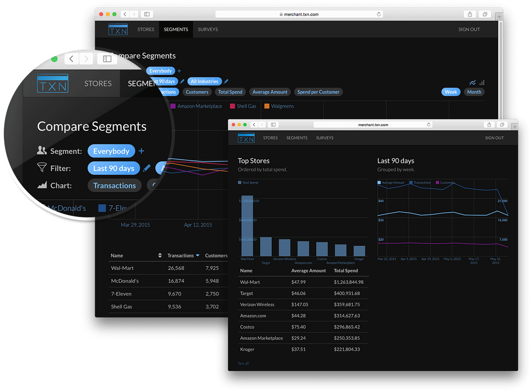Open SURVEYS tab in the back window
The image size is (532, 392).
pyautogui.click(x=208, y=29)
